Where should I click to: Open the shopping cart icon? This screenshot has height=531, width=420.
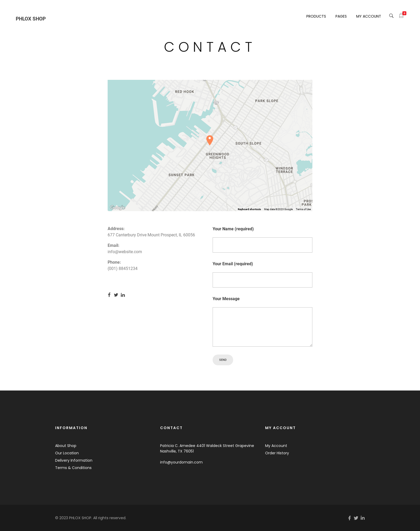pos(401,16)
